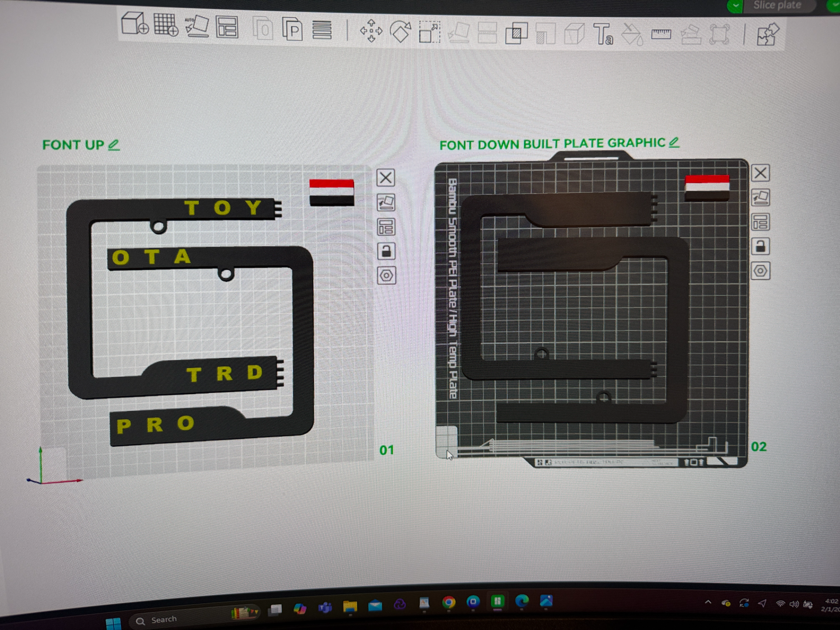Open the dropdown arrow beside Slice plate

coord(735,5)
